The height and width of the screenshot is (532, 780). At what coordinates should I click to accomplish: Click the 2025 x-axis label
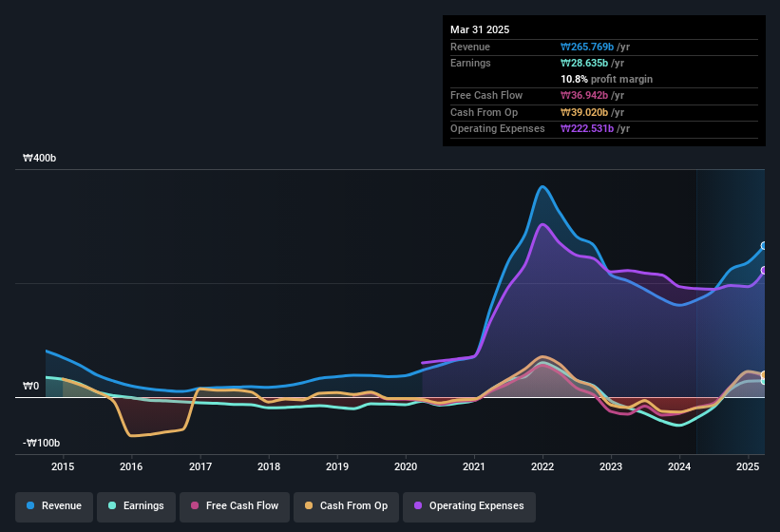[748, 466]
